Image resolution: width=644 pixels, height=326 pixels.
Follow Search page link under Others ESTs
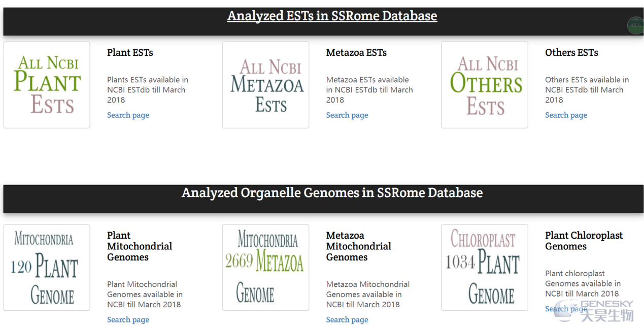(x=566, y=115)
